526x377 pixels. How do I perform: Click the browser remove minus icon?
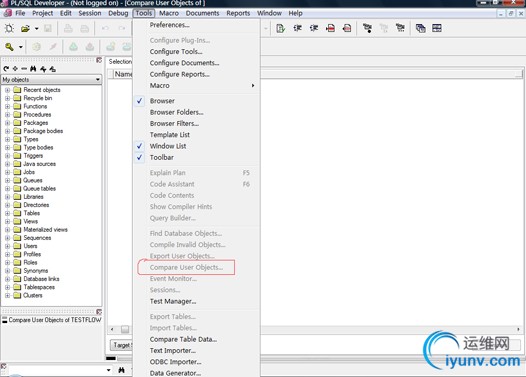24,69
